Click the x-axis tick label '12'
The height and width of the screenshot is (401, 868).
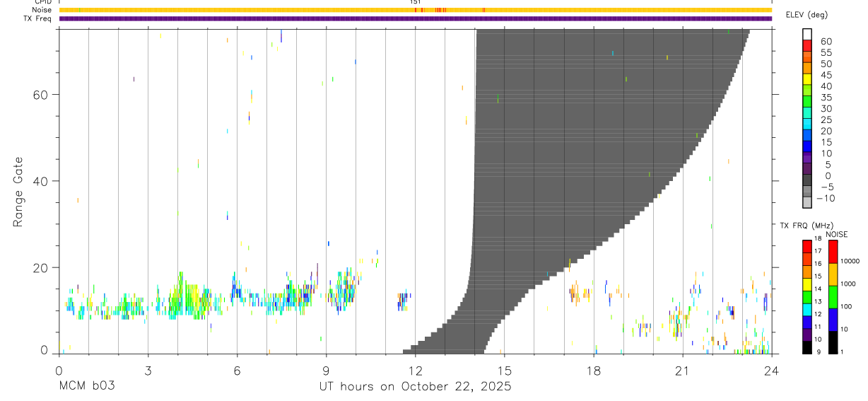point(415,370)
